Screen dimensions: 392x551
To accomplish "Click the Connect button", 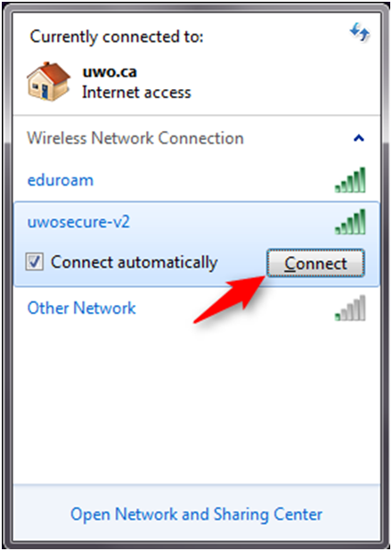I will tap(315, 263).
